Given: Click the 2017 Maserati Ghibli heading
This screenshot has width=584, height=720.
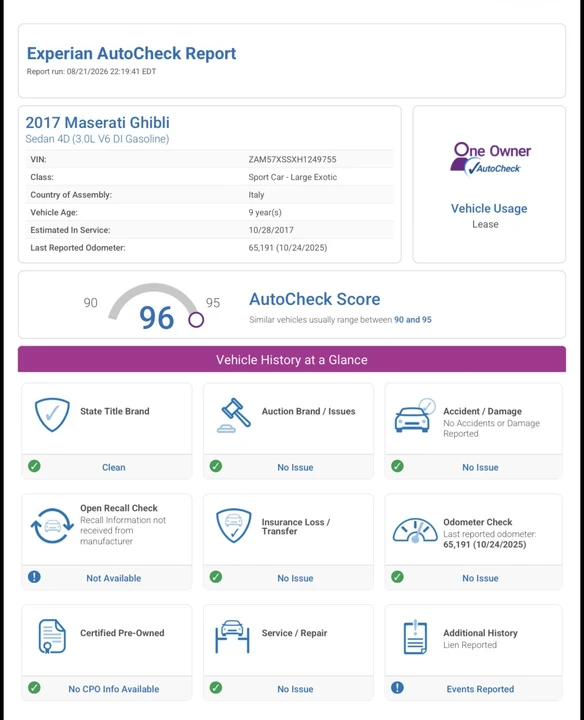Looking at the screenshot, I should (97, 123).
